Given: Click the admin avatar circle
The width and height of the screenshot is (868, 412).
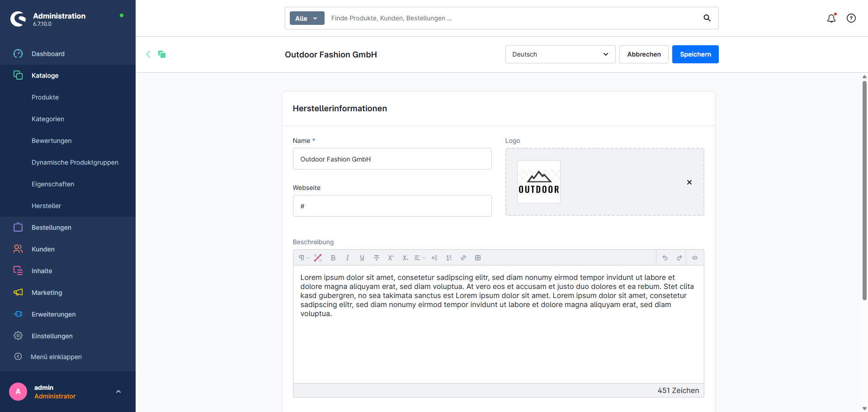Looking at the screenshot, I should (x=18, y=392).
